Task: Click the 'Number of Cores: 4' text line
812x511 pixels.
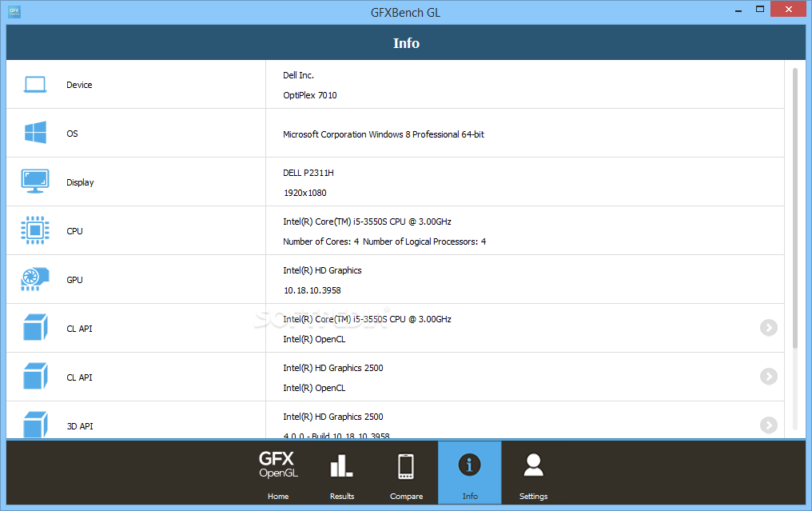Action: coord(384,242)
